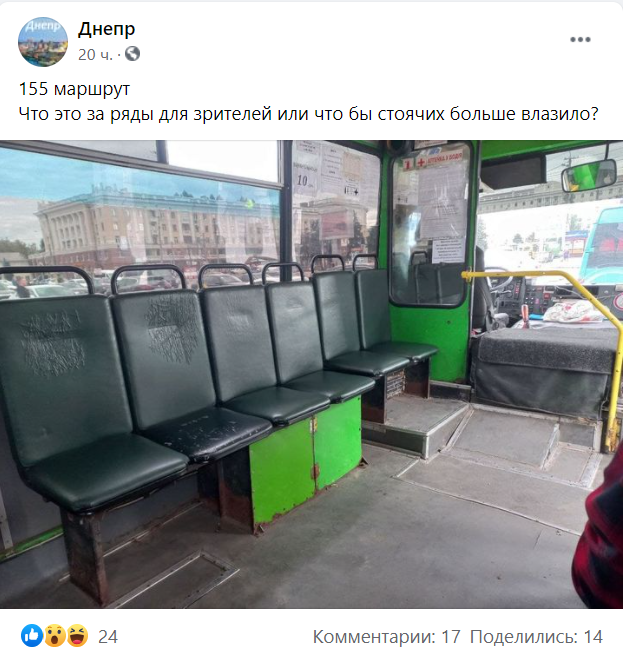Click the Haha laughing reaction icon
The image size is (623, 661).
click(78, 636)
